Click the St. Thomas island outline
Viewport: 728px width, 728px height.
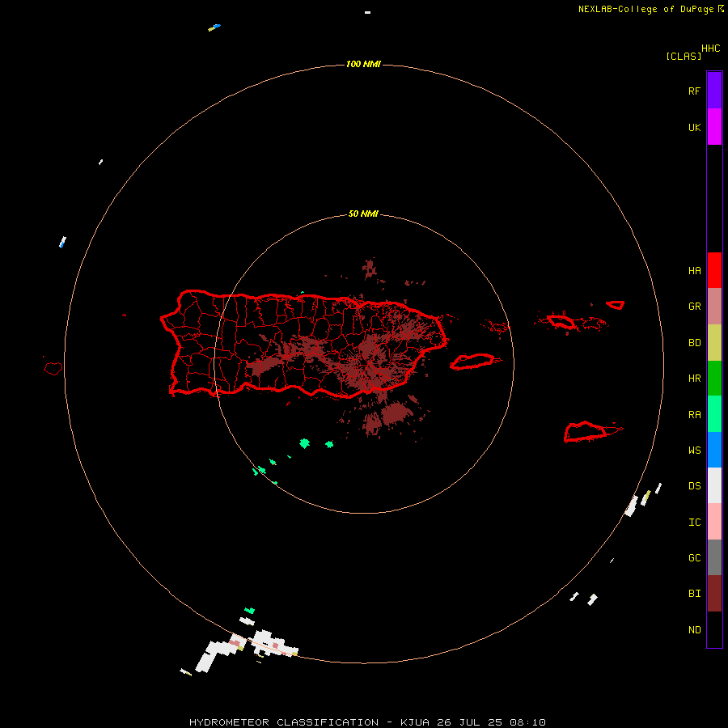[561, 321]
